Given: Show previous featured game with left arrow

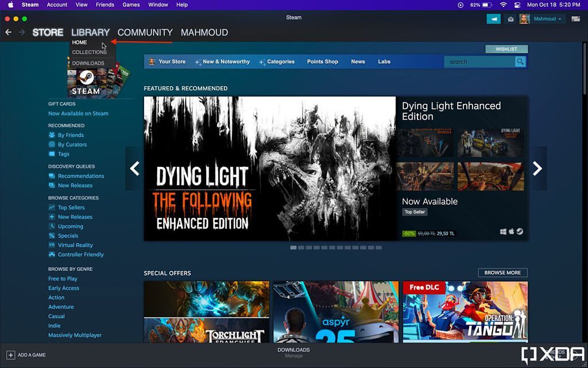Looking at the screenshot, I should tap(134, 168).
